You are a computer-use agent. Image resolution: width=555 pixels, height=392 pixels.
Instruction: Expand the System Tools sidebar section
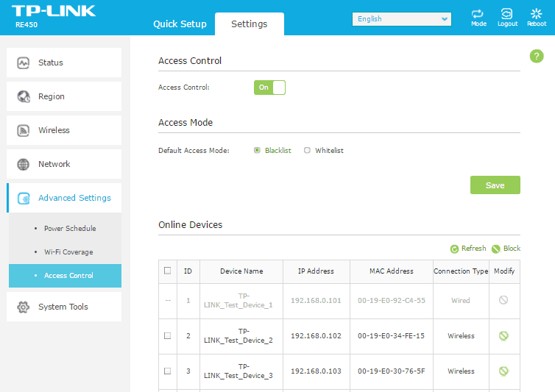tap(64, 307)
